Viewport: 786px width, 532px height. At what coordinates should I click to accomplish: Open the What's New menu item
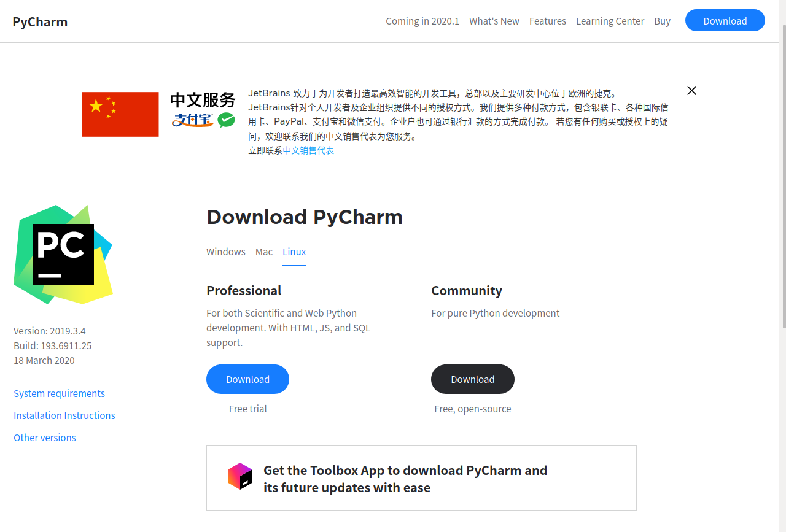pos(494,21)
